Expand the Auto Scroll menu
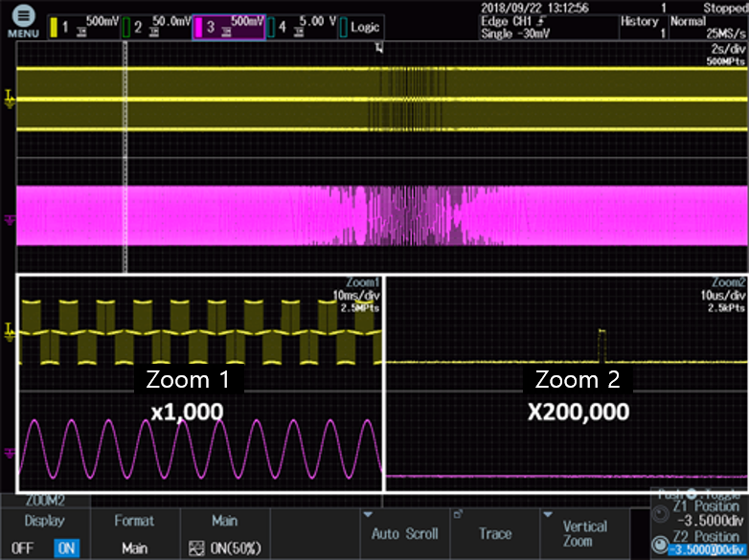Viewport: 749px width, 560px height. click(404, 533)
